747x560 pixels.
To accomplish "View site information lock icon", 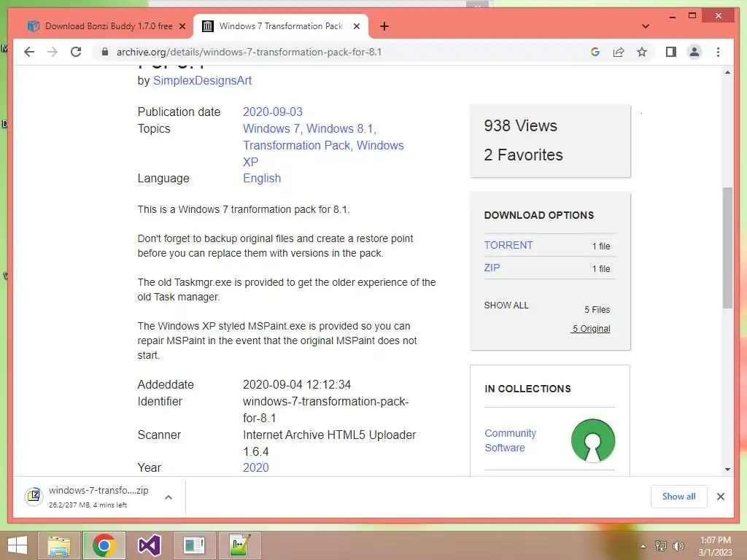I will pos(105,52).
